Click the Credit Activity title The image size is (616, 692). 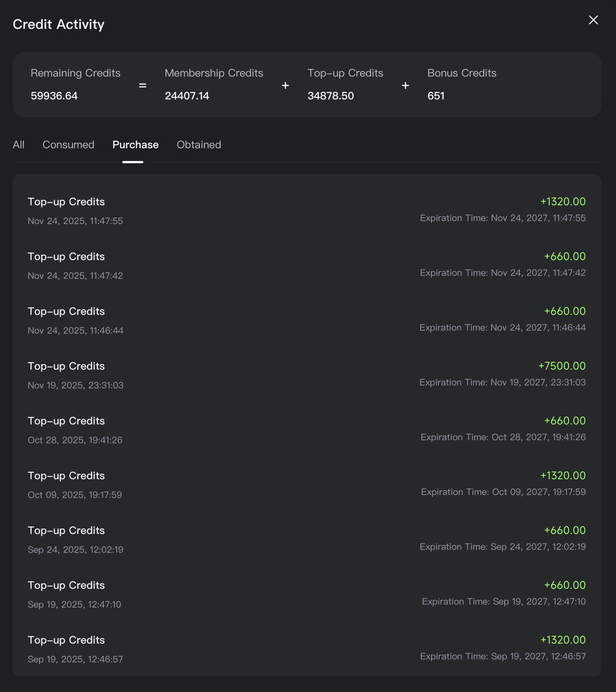(58, 24)
